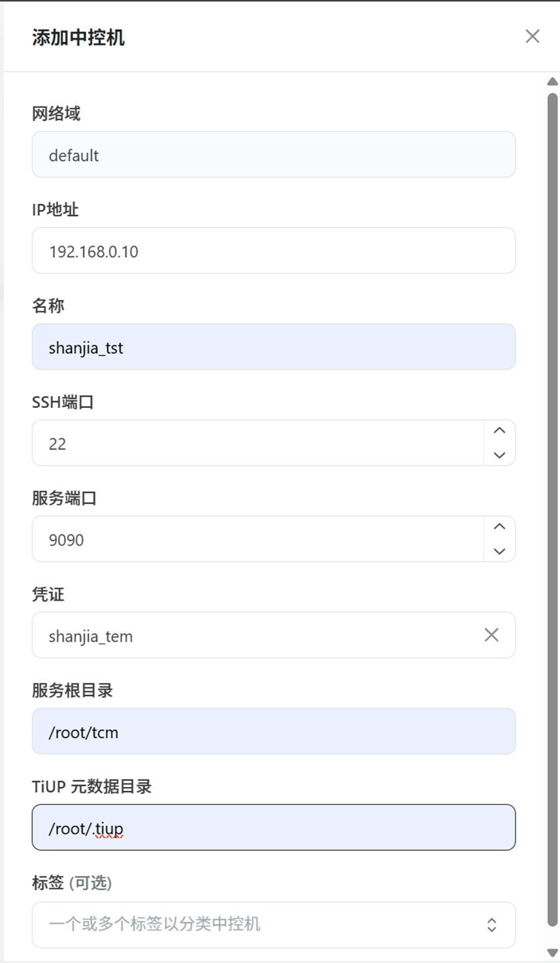Expand the 标签 tag selector chevron
Viewport: 560px width, 963px height.
tap(492, 925)
